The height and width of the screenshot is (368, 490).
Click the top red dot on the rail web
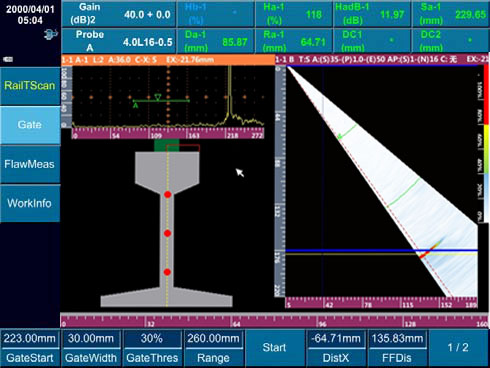168,194
